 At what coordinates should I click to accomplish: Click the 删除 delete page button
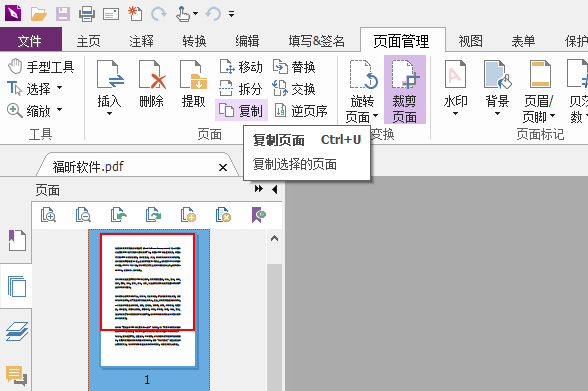152,84
